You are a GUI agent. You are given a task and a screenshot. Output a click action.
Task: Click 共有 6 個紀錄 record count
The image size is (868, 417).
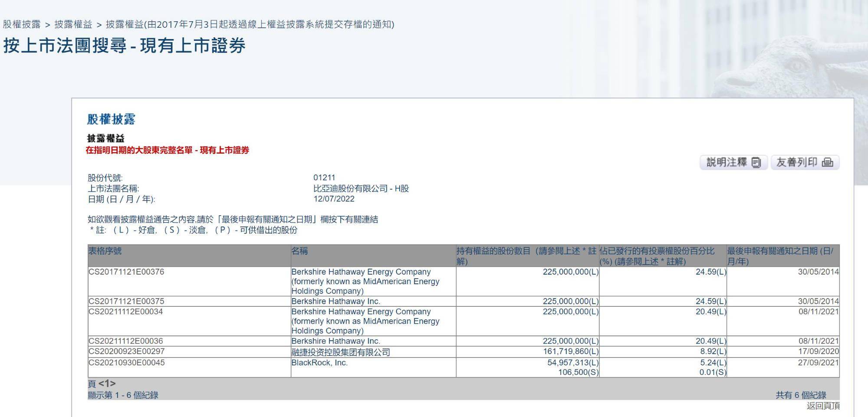[x=801, y=395]
